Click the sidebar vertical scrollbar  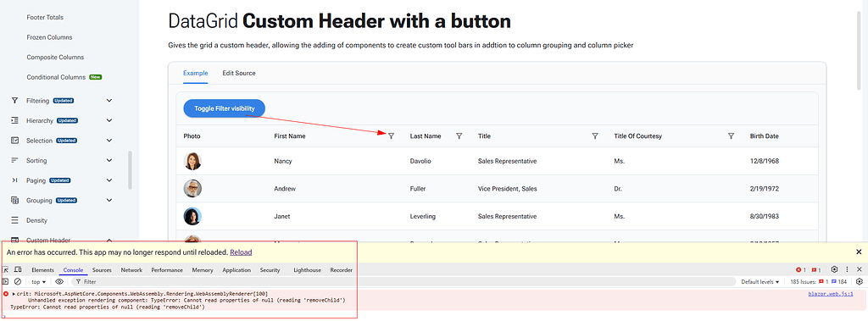coord(130,170)
